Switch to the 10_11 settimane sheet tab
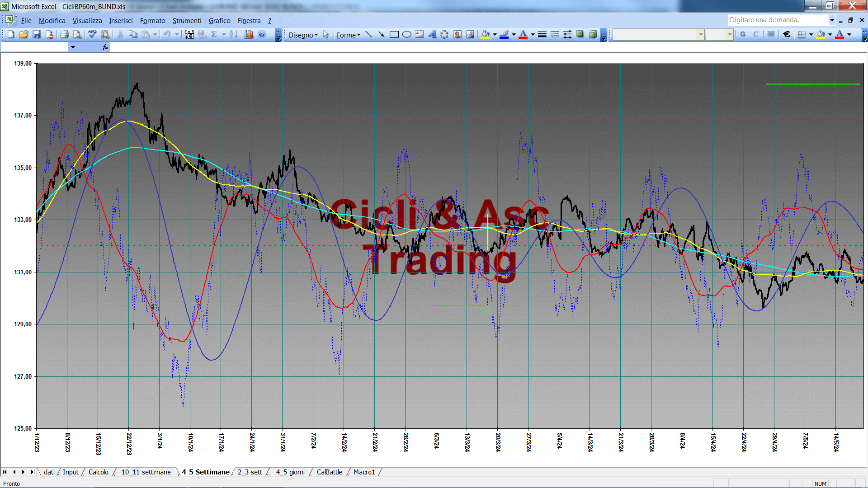 [x=146, y=472]
